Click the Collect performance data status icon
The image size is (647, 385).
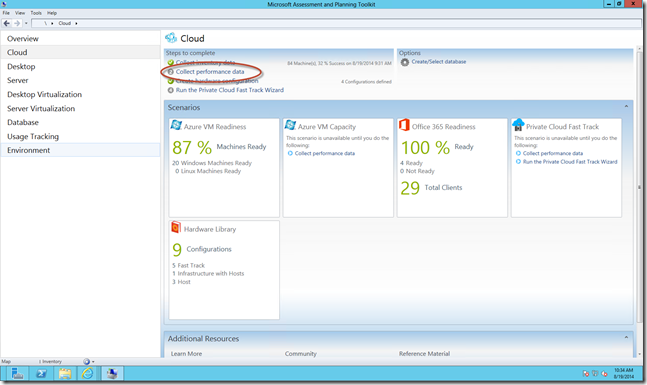(170, 72)
